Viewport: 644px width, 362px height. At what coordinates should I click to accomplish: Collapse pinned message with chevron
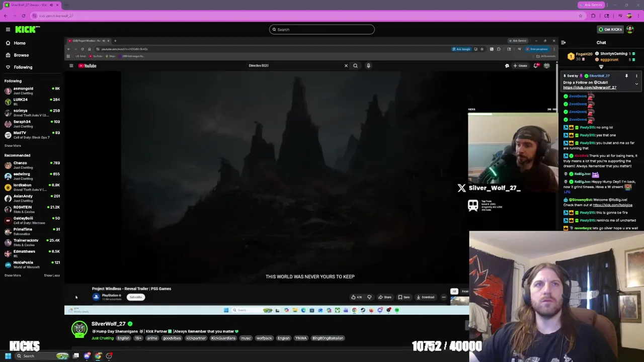pyautogui.click(x=636, y=84)
